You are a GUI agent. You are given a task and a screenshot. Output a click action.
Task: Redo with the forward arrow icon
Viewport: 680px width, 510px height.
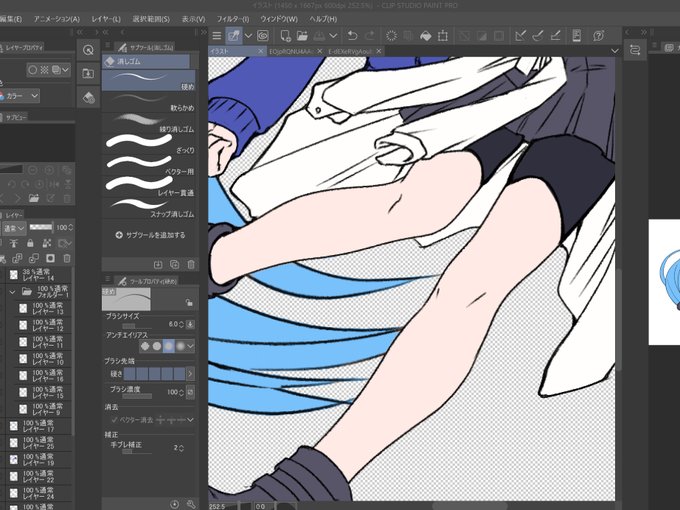(x=369, y=36)
